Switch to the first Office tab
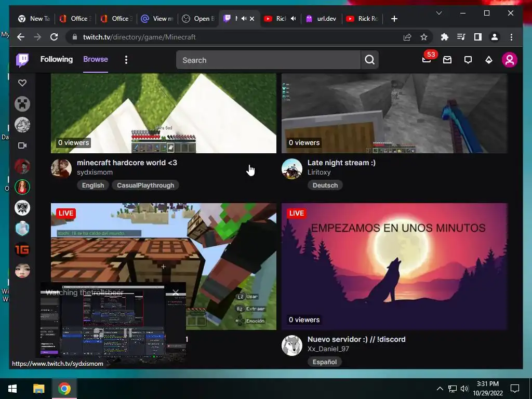 tap(75, 19)
